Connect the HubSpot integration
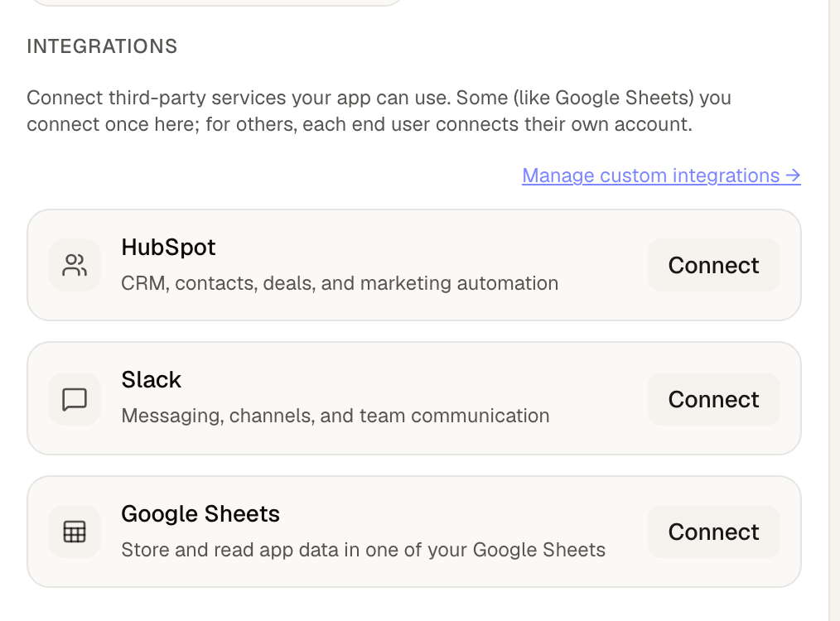 point(713,265)
